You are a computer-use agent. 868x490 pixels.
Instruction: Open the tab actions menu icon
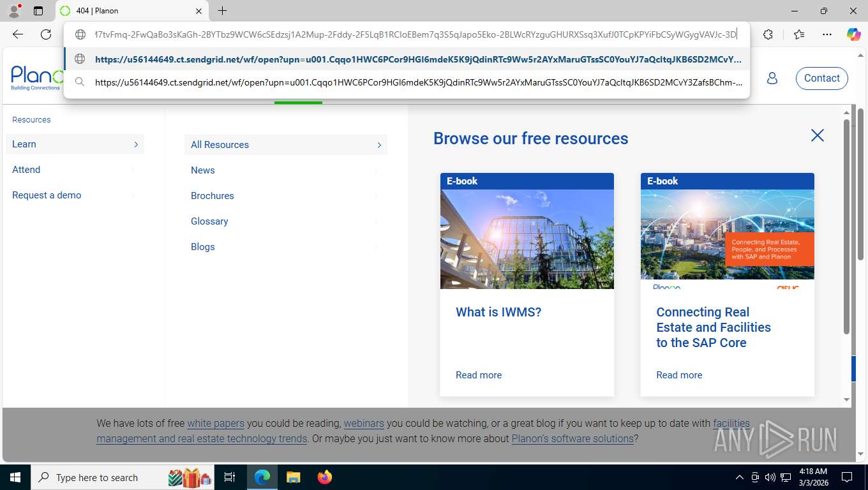(38, 11)
